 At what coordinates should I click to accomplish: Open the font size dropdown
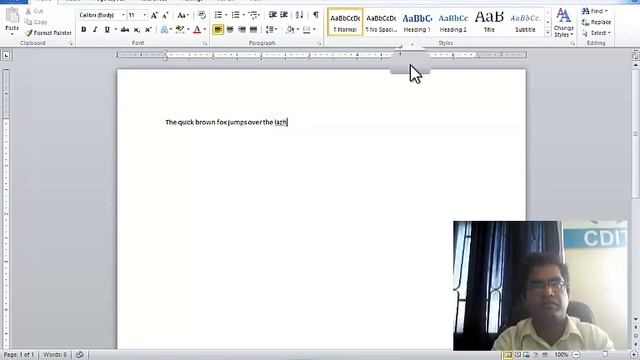pyautogui.click(x=144, y=15)
